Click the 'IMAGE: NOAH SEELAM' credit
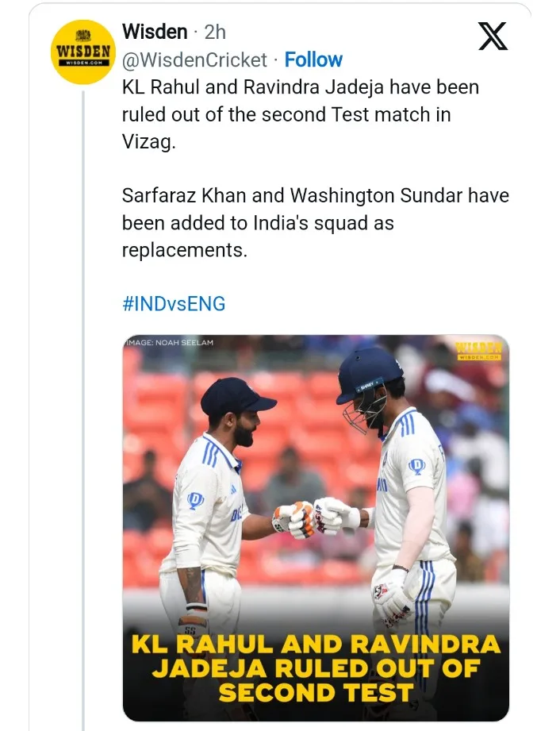560x731 pixels. 170,343
